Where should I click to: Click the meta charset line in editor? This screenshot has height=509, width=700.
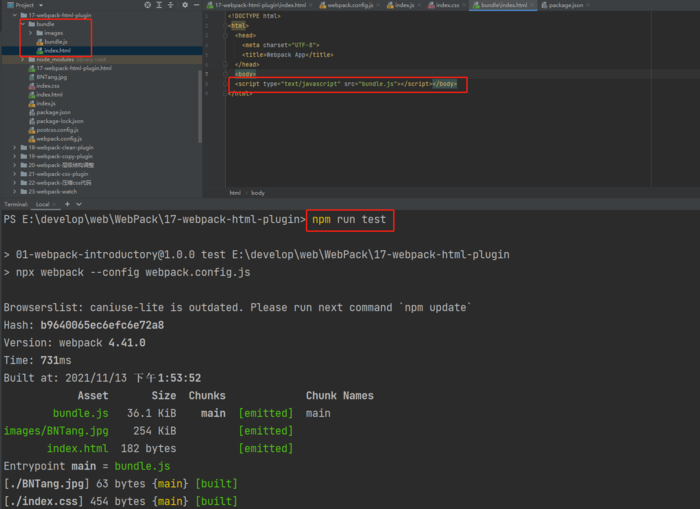[x=280, y=45]
